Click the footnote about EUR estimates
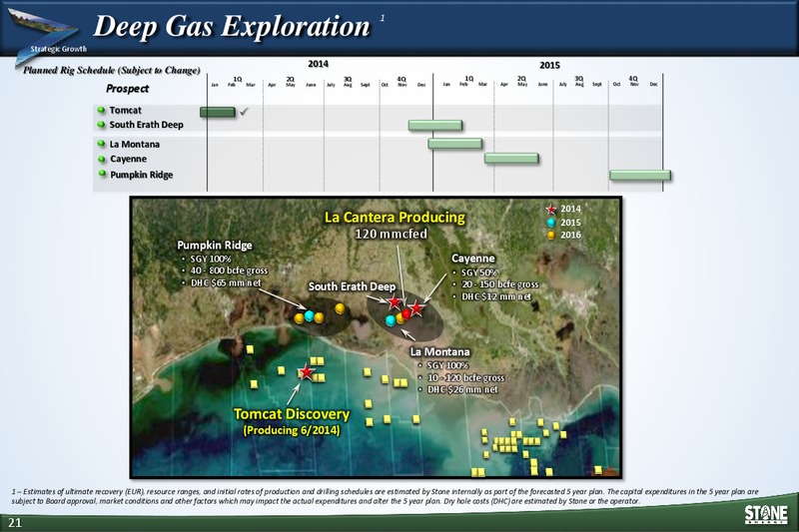Viewport: 799px width, 532px height. coord(385,496)
